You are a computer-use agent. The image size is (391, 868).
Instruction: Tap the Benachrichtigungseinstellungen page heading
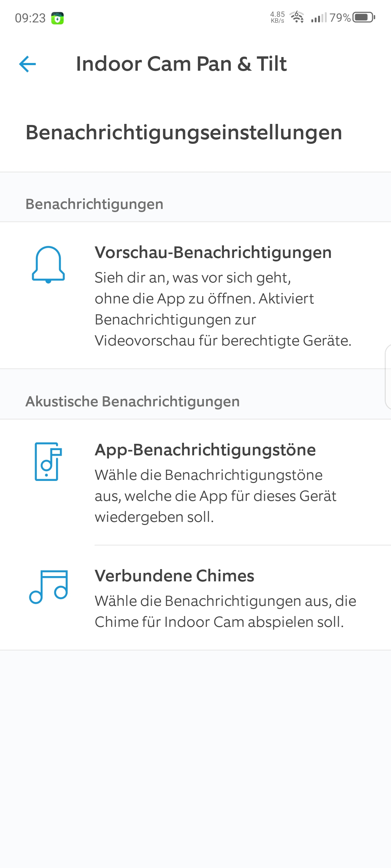coord(184,133)
